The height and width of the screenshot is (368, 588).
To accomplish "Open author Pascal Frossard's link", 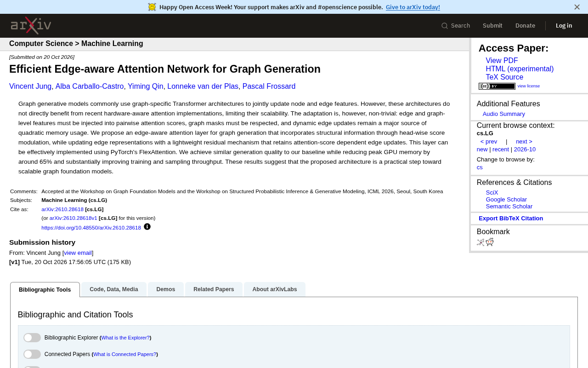I will tap(269, 86).
